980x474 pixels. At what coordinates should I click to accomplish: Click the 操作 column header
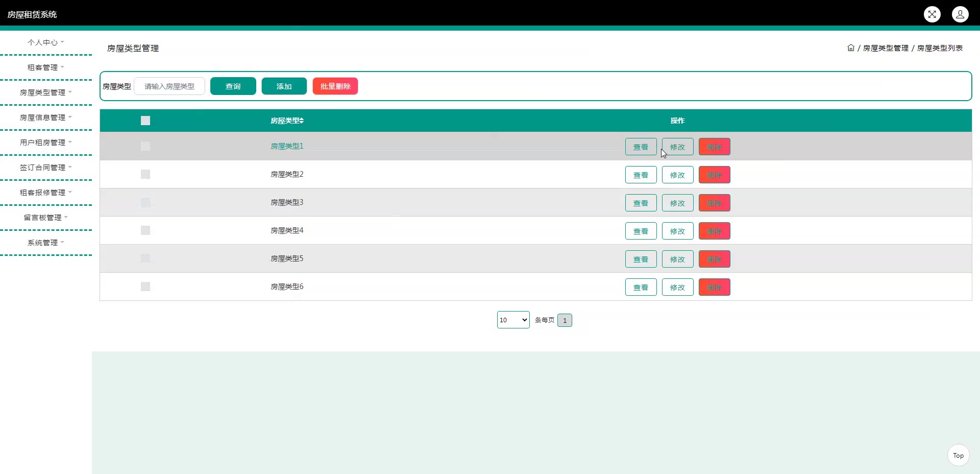[x=677, y=121]
